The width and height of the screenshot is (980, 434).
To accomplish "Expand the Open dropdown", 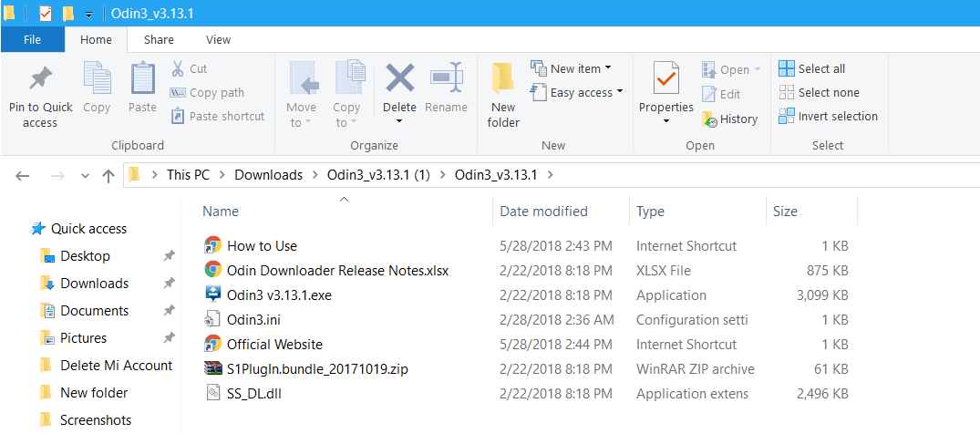I will tap(758, 69).
